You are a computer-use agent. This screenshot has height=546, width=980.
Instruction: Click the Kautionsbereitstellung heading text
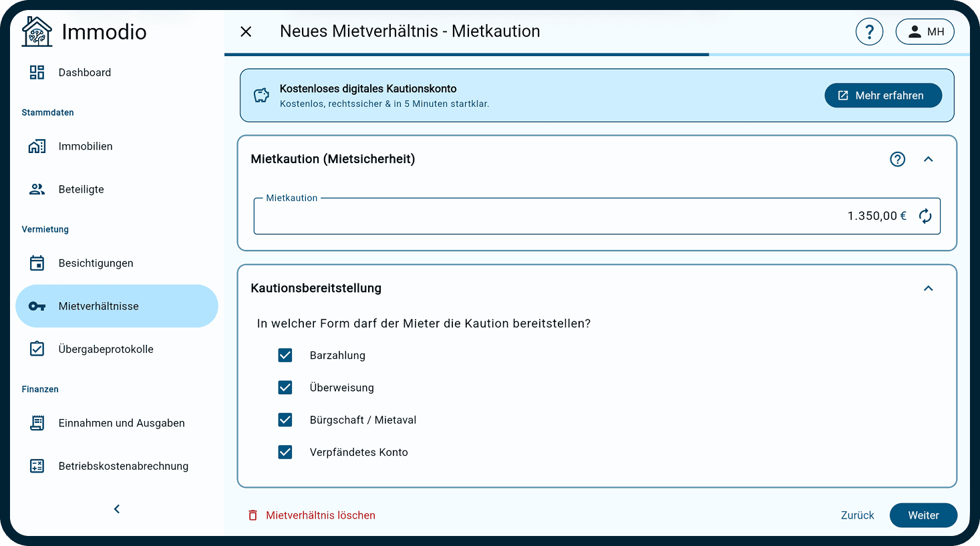(316, 288)
